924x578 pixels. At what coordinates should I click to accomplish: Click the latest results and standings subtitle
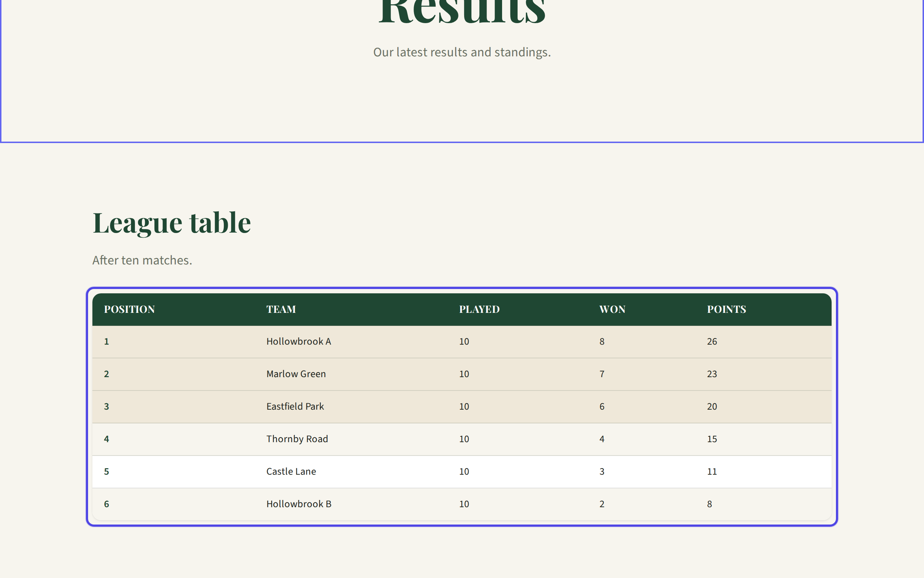462,52
